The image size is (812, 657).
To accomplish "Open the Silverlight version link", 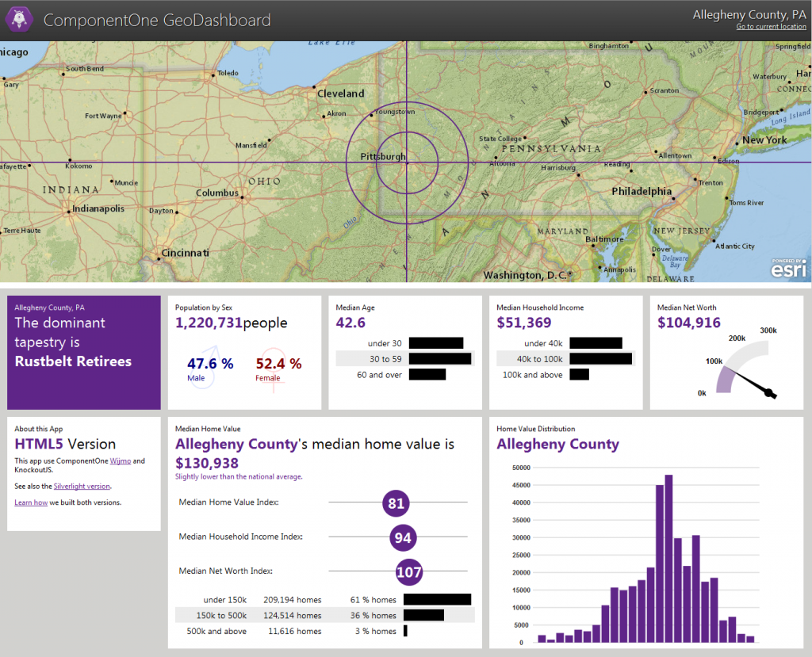I will [x=82, y=486].
